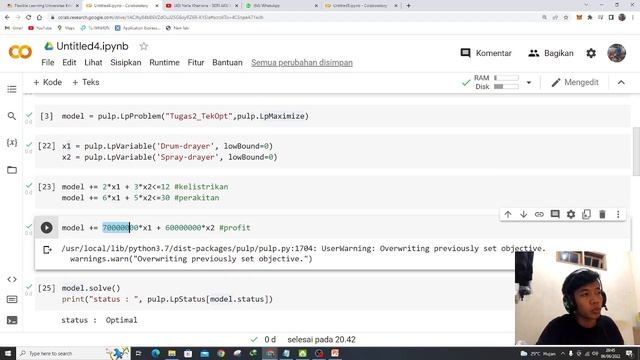Open Microsoft Edge from the taskbar
The width and height of the screenshot is (640, 360).
(x=156, y=353)
